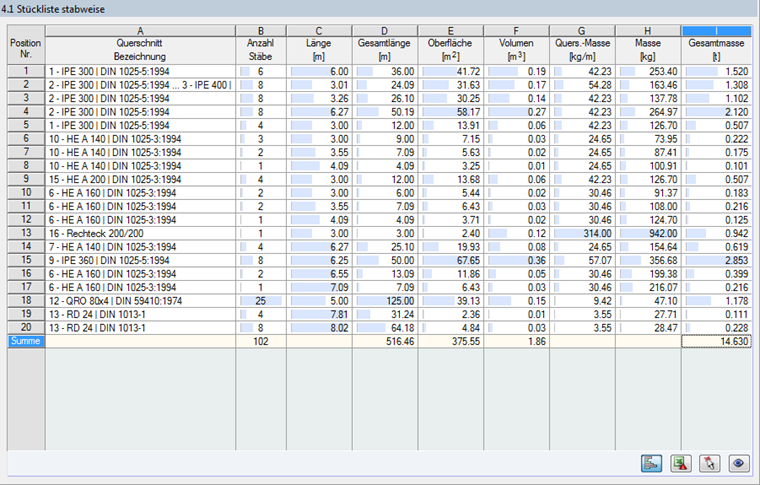Select column header C
The image size is (760, 485).
(x=319, y=31)
